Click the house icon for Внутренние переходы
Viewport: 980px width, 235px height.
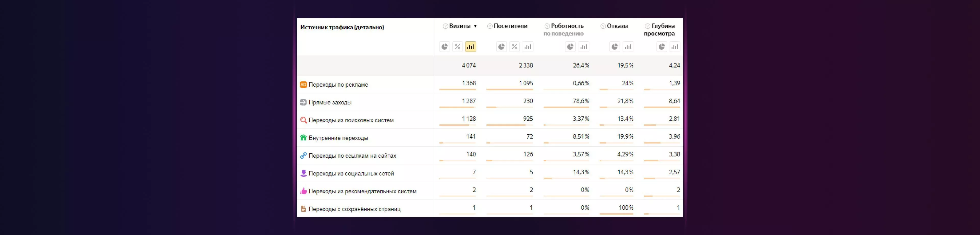[x=303, y=138]
